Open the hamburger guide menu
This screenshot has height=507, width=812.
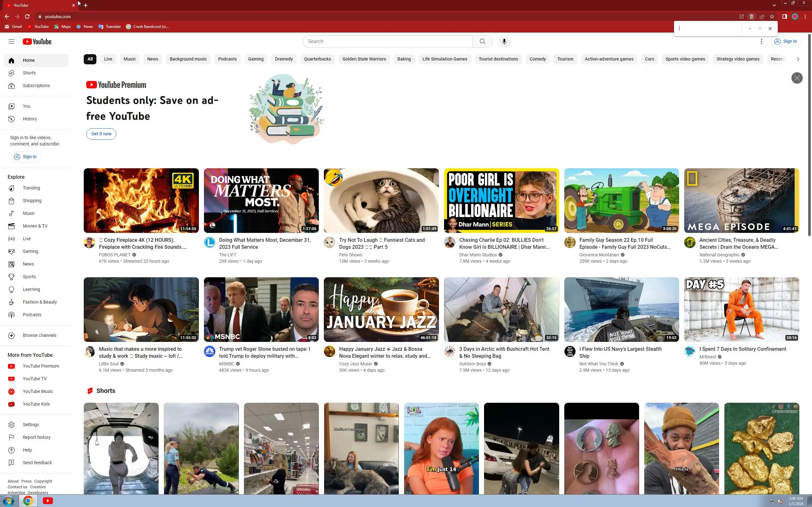point(11,42)
